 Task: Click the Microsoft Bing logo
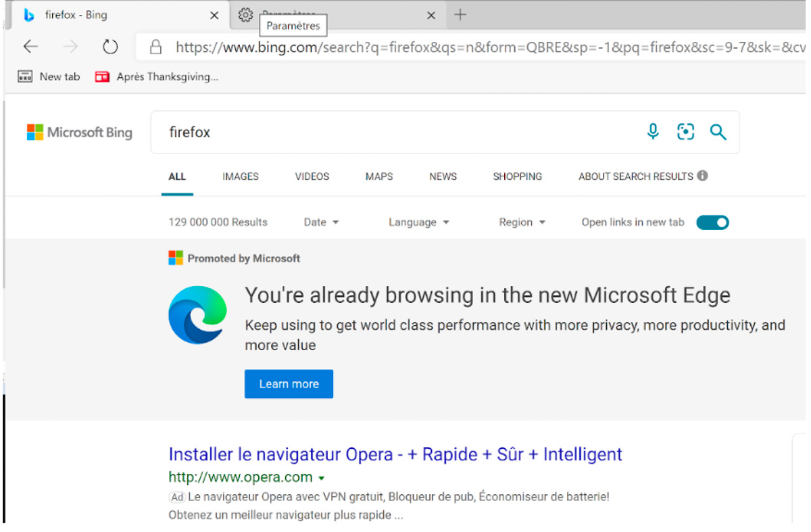(79, 132)
